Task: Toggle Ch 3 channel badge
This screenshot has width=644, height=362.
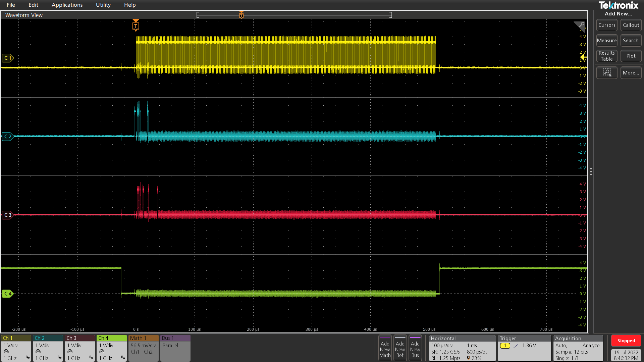Action: 79,348
